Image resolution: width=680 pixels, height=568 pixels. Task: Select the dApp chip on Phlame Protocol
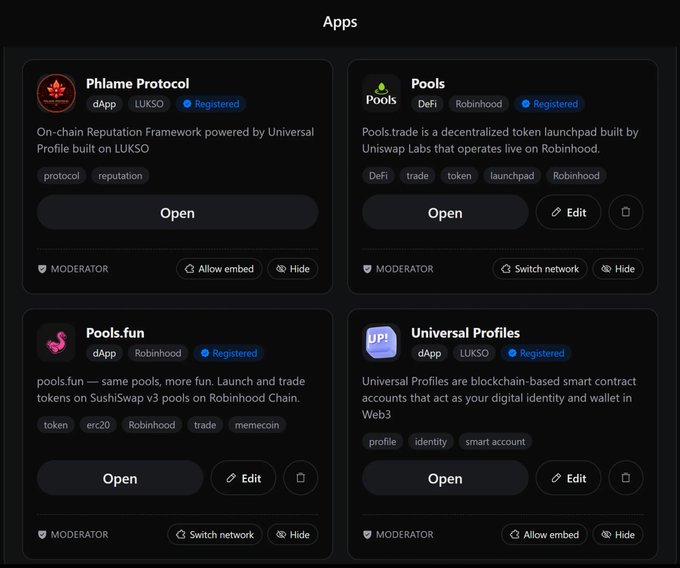click(x=104, y=104)
